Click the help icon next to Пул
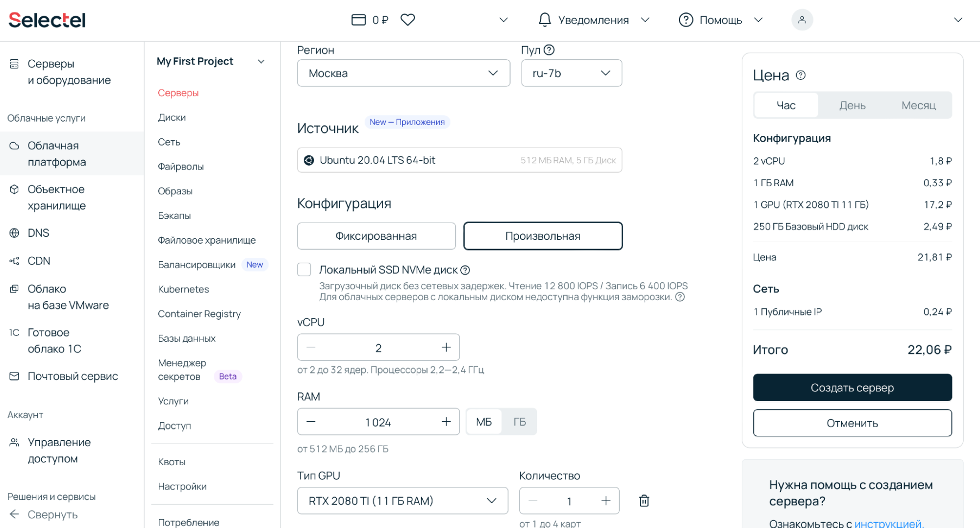 [x=549, y=50]
